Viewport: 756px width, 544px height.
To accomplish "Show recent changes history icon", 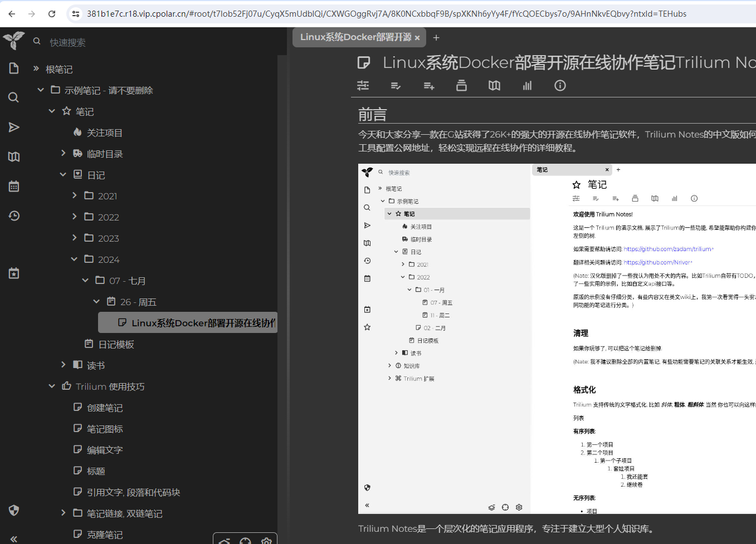I will [14, 215].
